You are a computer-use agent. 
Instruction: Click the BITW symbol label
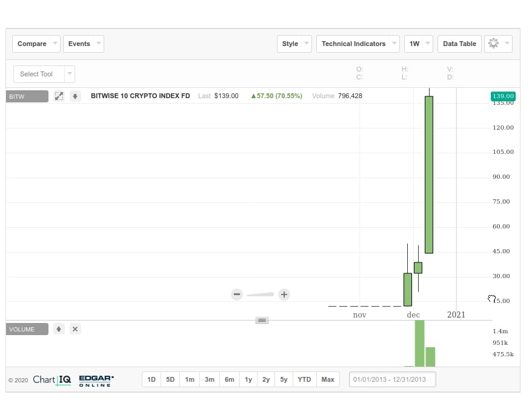pos(27,96)
